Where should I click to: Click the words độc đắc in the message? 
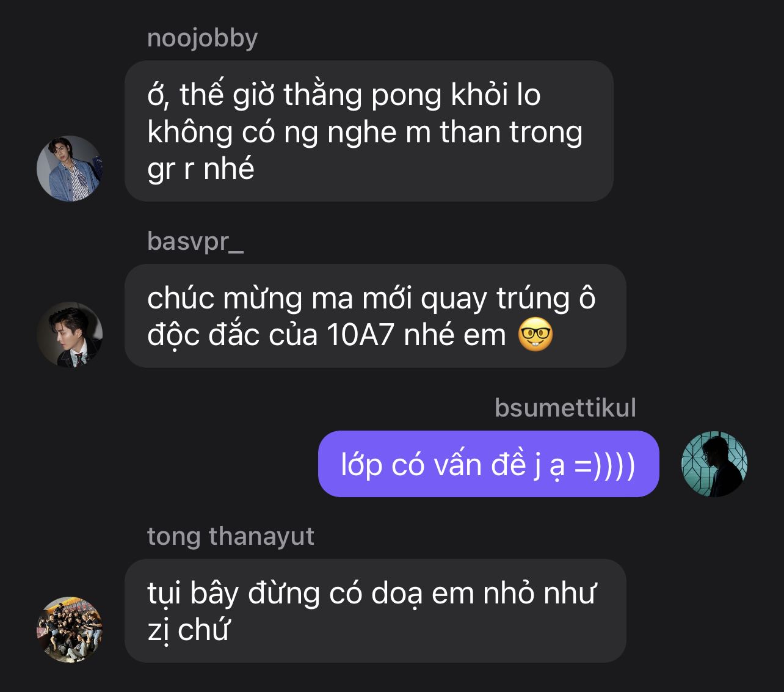pyautogui.click(x=235, y=335)
